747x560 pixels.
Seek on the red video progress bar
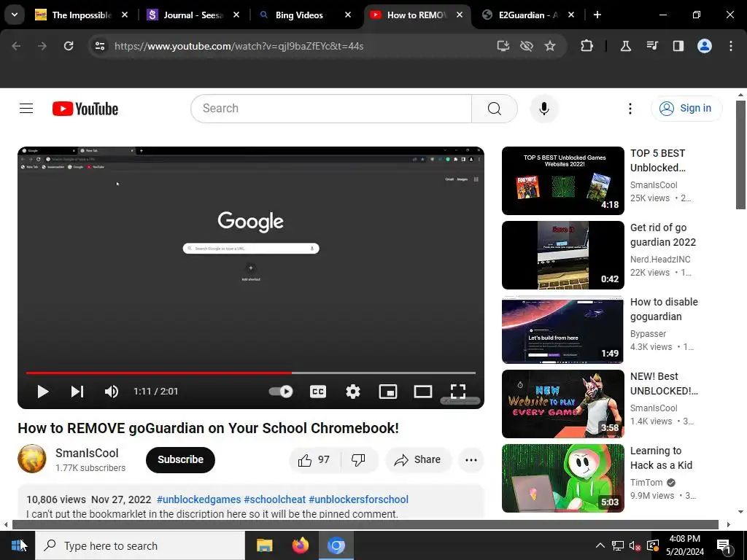tap(251, 373)
